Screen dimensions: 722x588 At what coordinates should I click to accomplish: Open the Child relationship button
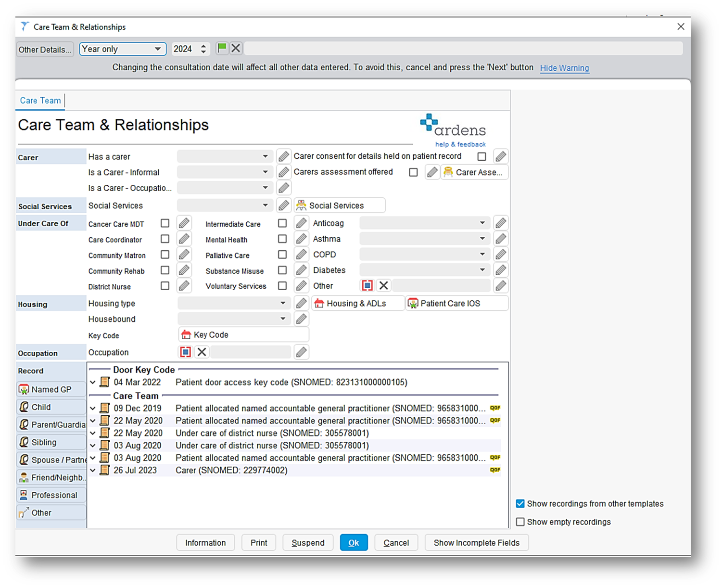pyautogui.click(x=51, y=407)
